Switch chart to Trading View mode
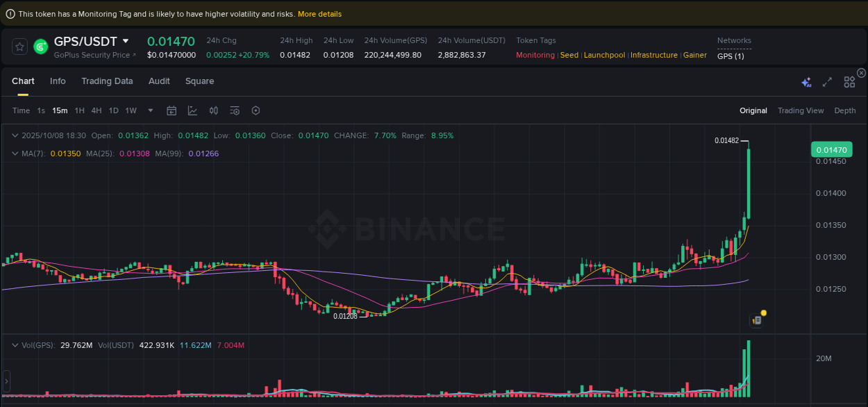 801,110
